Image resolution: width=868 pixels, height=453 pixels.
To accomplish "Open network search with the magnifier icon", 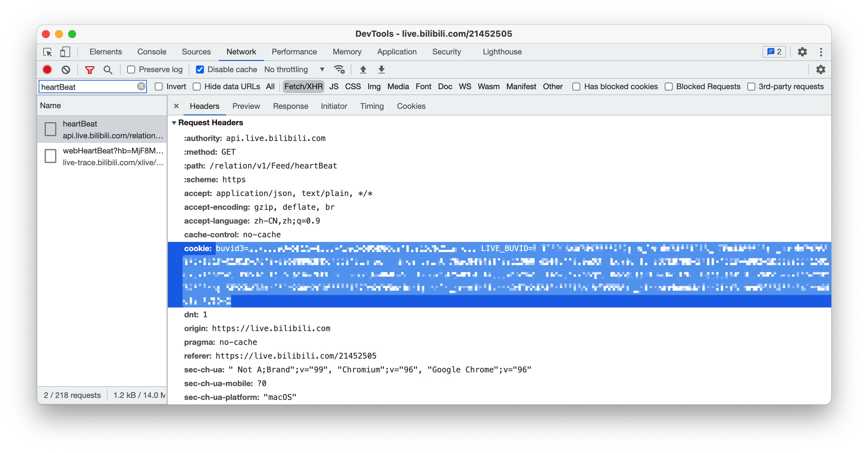I will 108,69.
